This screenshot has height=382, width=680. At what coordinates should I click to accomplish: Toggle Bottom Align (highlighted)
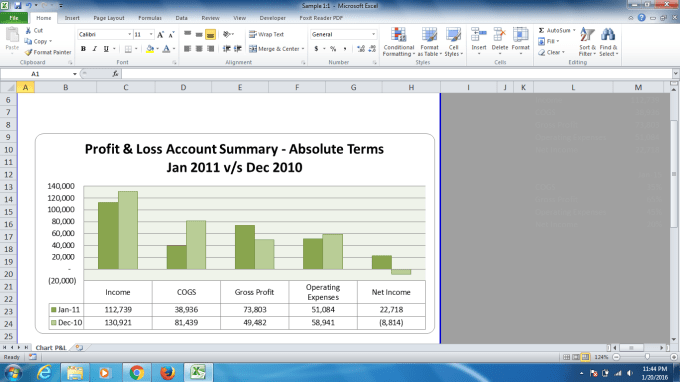tap(210, 34)
